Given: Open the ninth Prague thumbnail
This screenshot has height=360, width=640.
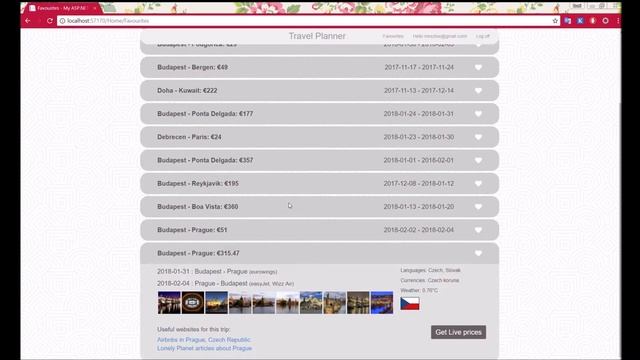Looking at the screenshot, I should (x=358, y=302).
